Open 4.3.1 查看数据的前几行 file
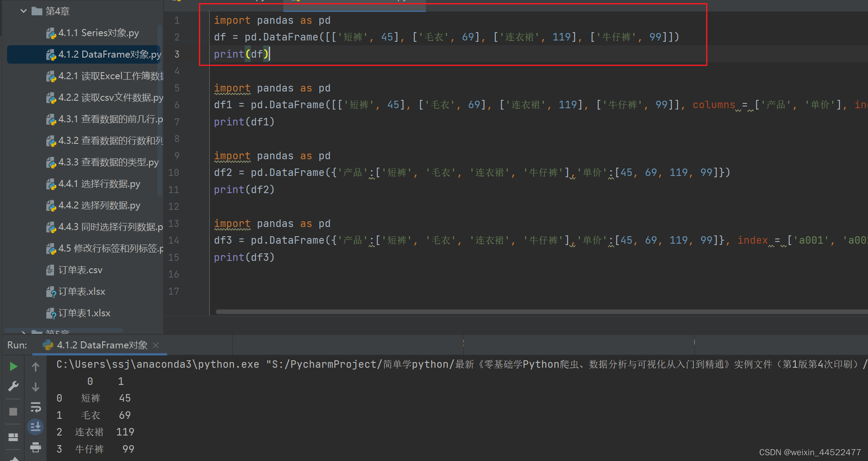 click(x=110, y=119)
